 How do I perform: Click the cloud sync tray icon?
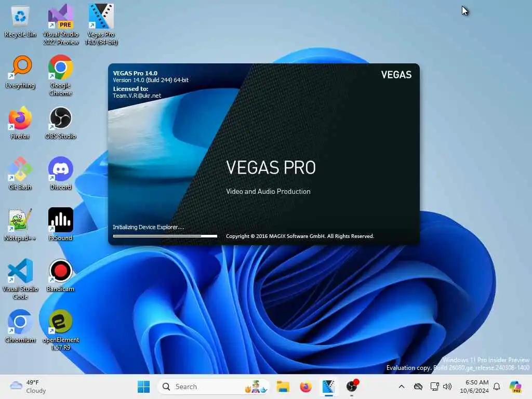418,387
